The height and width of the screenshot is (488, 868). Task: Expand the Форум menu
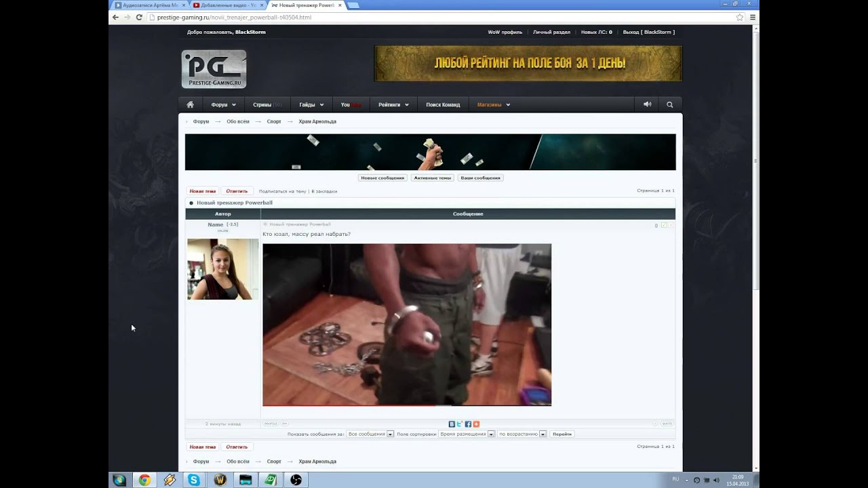tap(223, 104)
